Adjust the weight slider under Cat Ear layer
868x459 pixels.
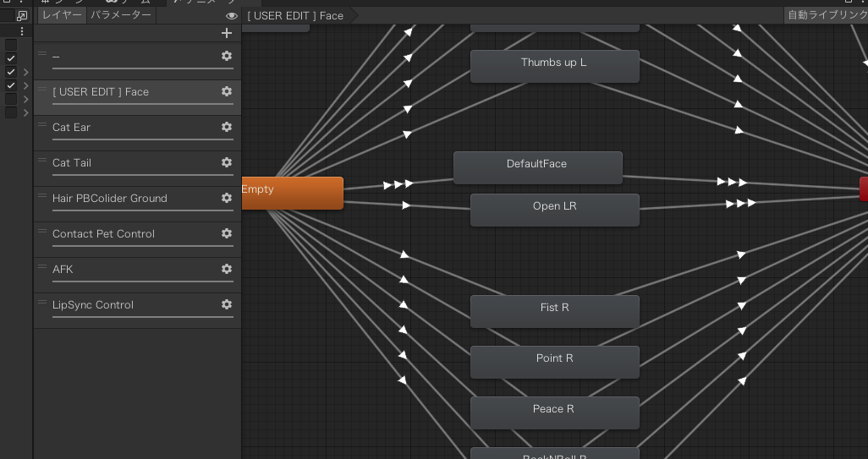click(143, 139)
